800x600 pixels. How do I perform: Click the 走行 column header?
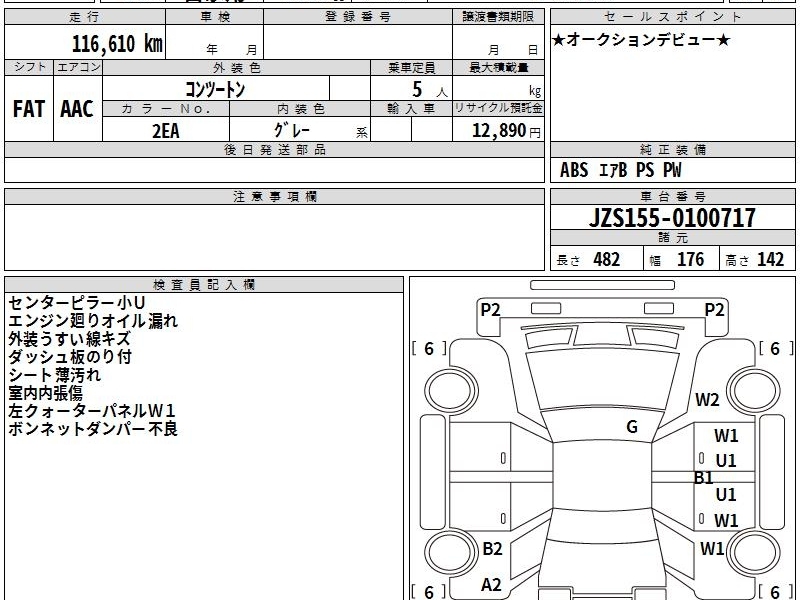[x=85, y=17]
